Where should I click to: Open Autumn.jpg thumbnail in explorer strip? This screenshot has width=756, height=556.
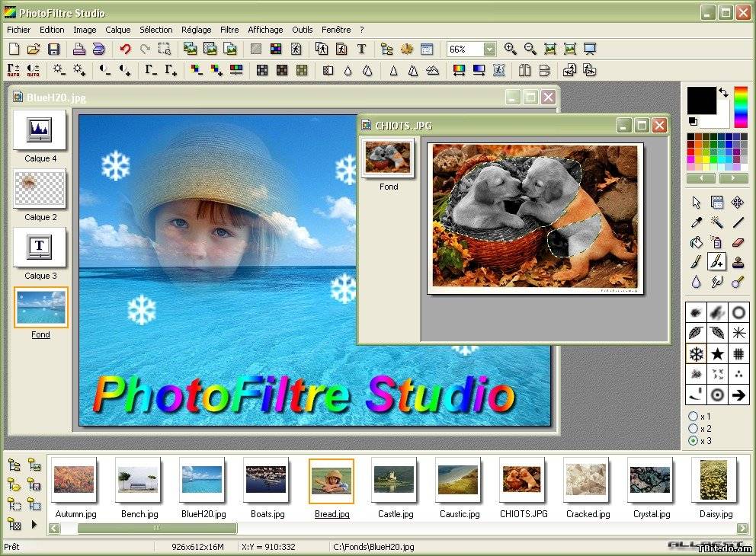[x=74, y=480]
